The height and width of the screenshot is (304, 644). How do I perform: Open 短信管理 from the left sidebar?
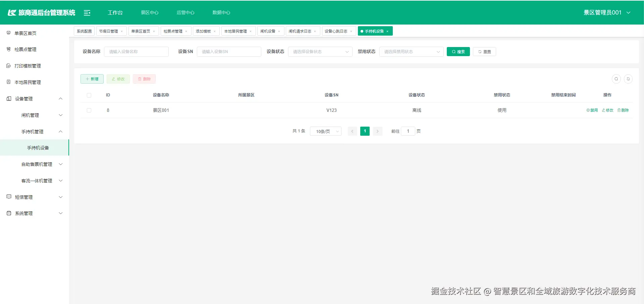pos(24,197)
